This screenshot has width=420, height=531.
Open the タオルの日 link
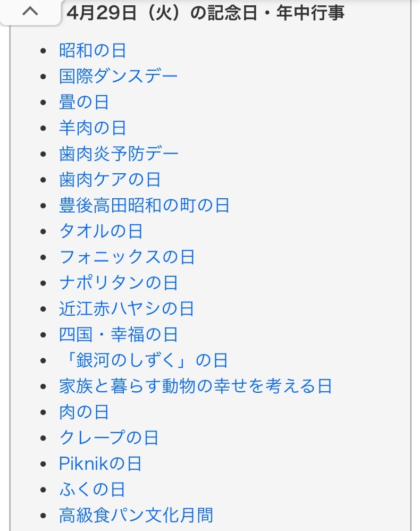pyautogui.click(x=101, y=231)
